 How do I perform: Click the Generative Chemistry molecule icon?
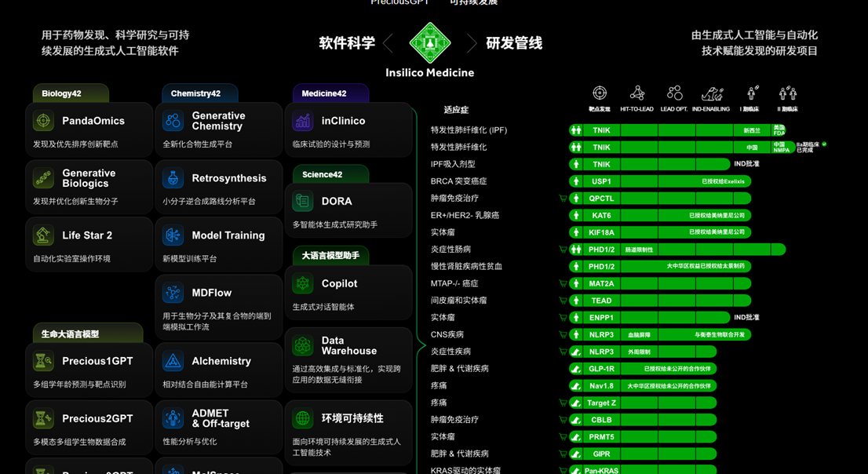coord(173,121)
